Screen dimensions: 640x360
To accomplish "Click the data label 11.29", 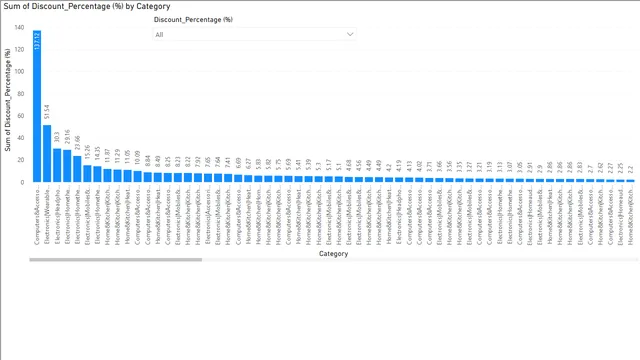I will [x=118, y=157].
